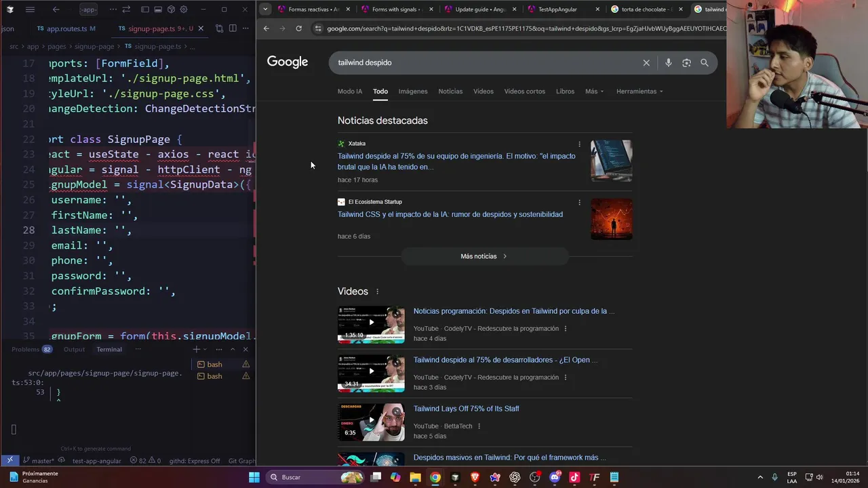Submit search with the magnifier icon
The height and width of the screenshot is (488, 868).
[x=705, y=62]
